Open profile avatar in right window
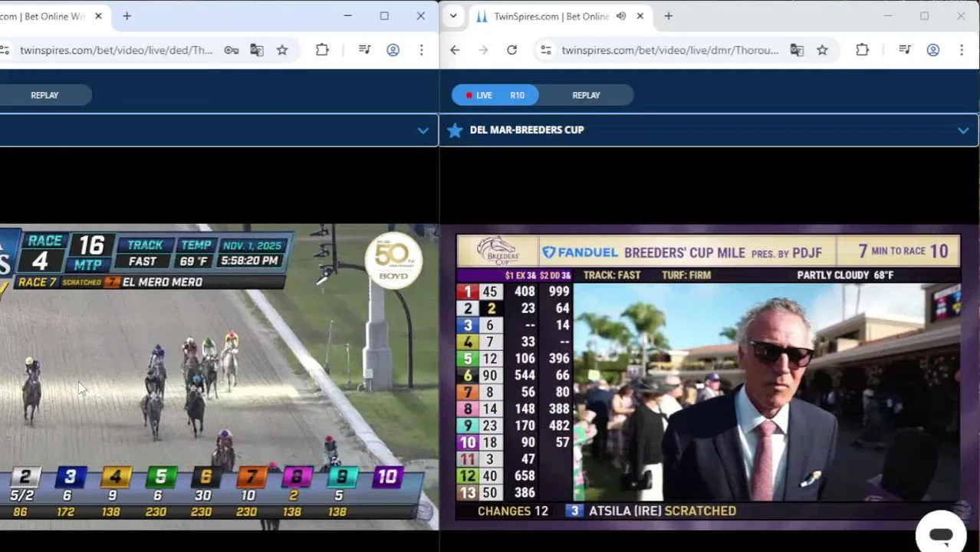 [x=932, y=50]
